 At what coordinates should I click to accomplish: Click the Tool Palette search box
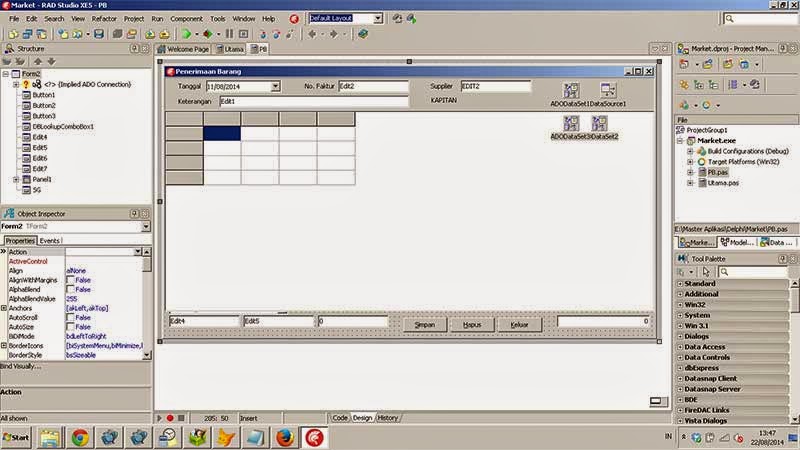pyautogui.click(x=753, y=272)
